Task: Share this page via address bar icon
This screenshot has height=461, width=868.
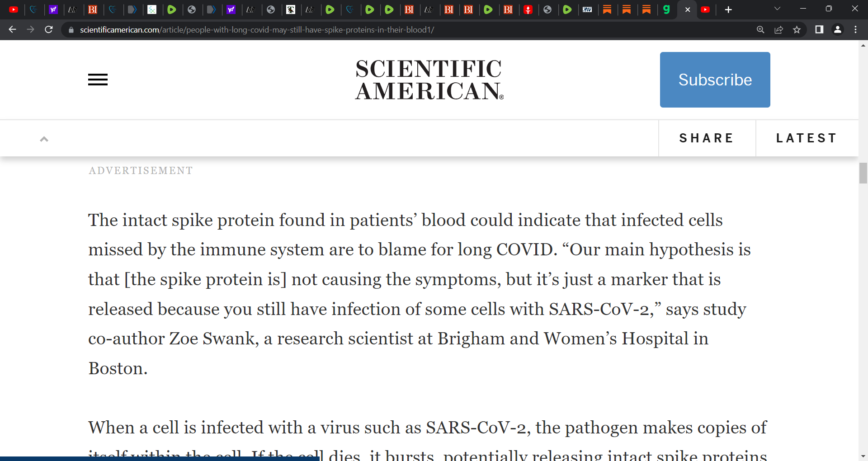Action: coord(778,30)
